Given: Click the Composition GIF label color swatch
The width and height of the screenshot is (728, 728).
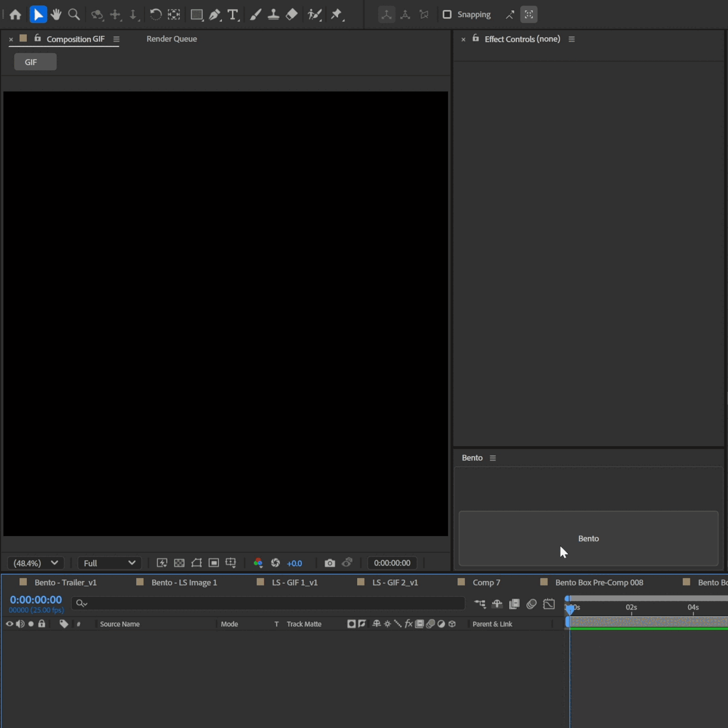Looking at the screenshot, I should coord(23,39).
